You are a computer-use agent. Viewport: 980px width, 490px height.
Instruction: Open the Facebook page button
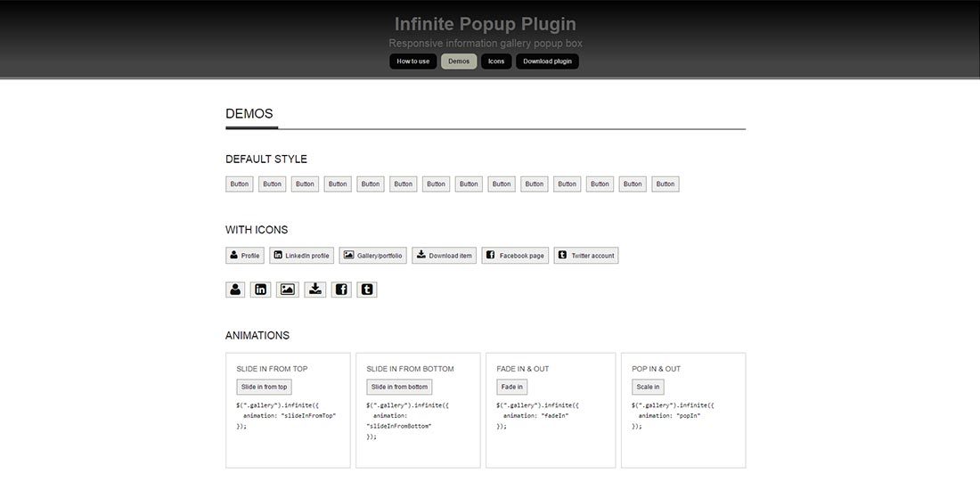click(515, 255)
